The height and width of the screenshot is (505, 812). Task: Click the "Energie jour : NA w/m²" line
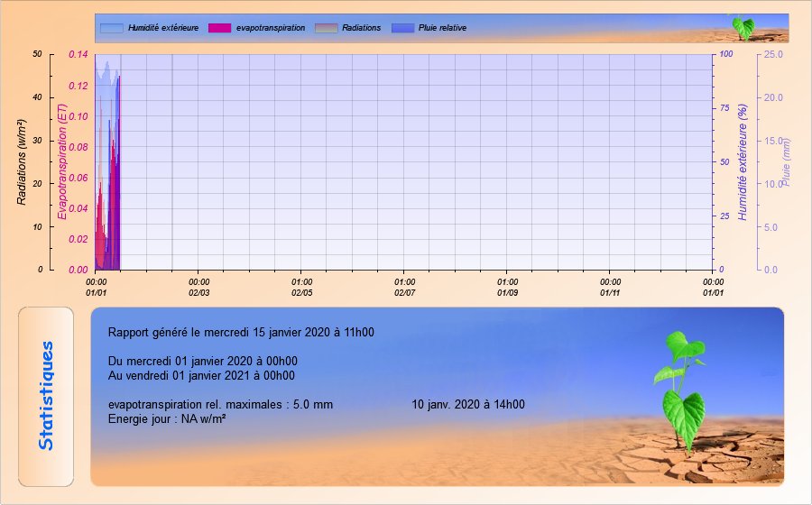click(x=166, y=418)
